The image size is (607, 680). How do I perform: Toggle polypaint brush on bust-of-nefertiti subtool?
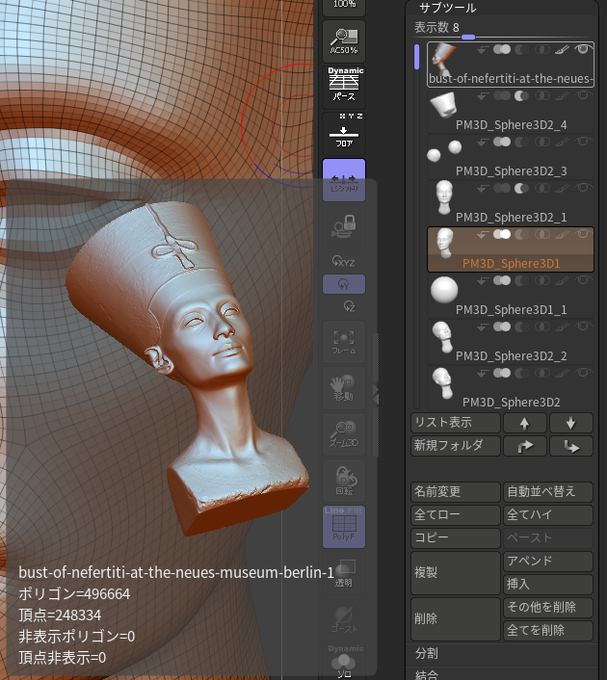(562, 49)
